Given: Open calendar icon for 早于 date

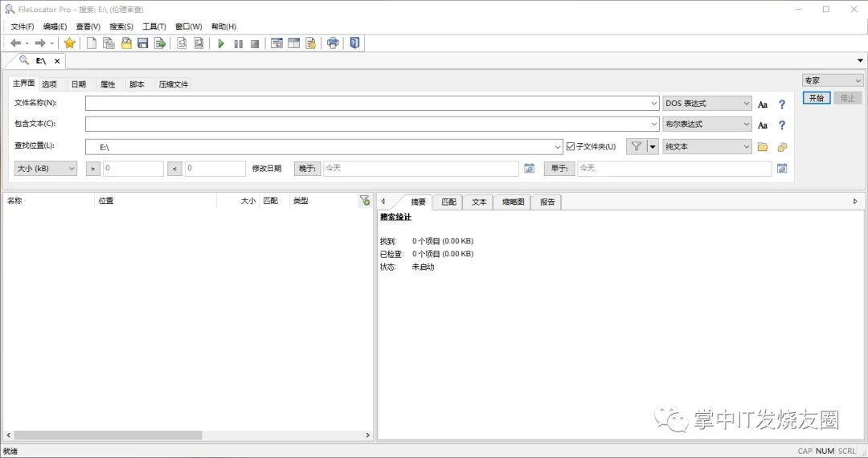Looking at the screenshot, I should [782, 168].
